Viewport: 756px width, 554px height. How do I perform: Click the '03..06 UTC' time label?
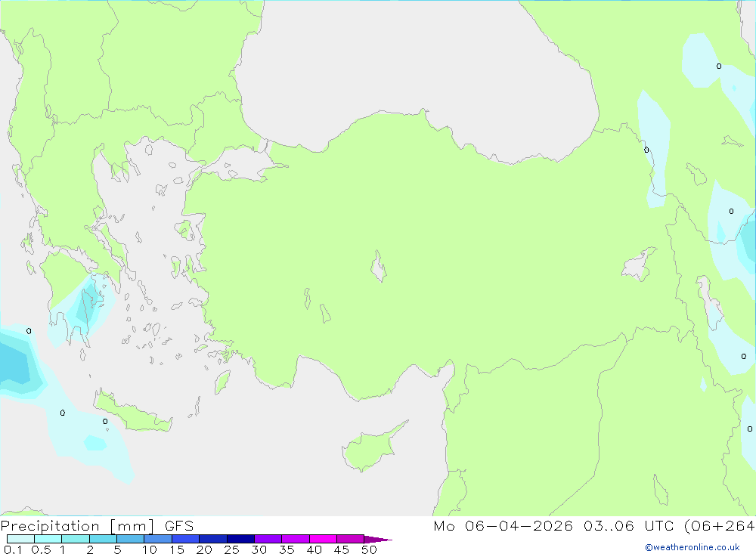coord(628,526)
